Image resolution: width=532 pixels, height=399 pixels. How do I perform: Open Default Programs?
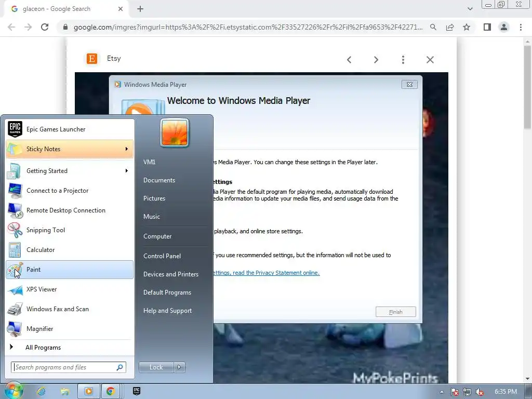click(x=167, y=292)
